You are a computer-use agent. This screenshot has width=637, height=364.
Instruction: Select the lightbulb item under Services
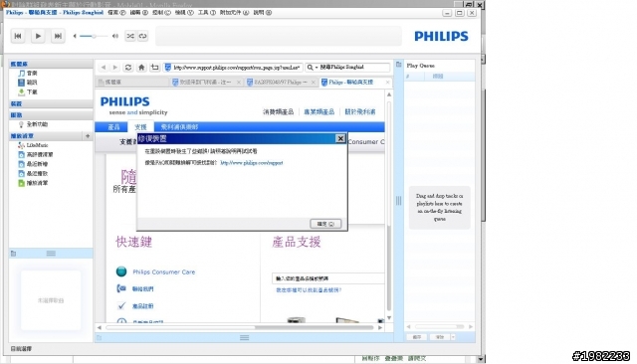(x=33, y=124)
